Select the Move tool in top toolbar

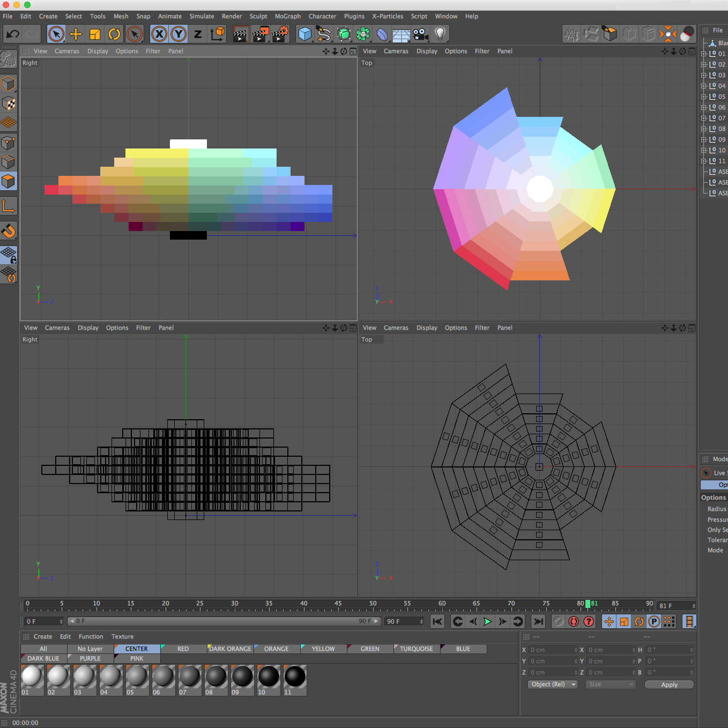pos(76,34)
